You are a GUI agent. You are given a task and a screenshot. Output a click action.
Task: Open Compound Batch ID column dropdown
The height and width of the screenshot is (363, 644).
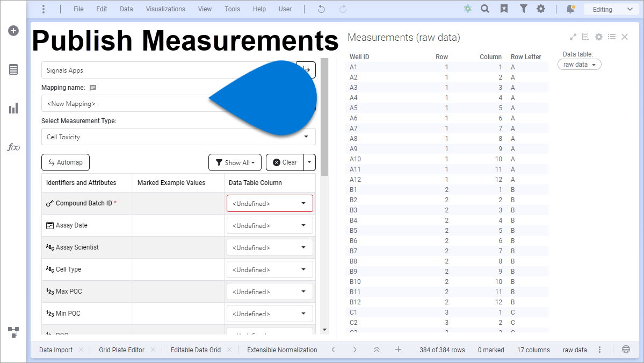[x=270, y=203]
